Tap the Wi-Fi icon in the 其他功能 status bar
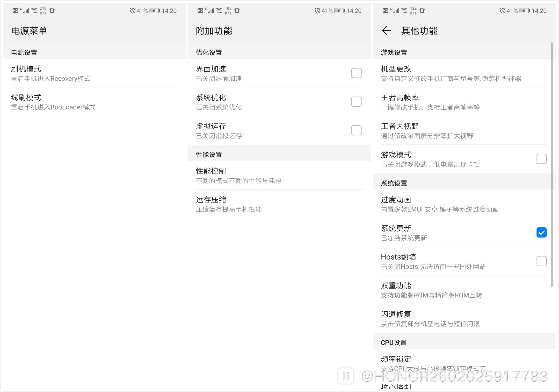The height and width of the screenshot is (392, 559). [404, 10]
